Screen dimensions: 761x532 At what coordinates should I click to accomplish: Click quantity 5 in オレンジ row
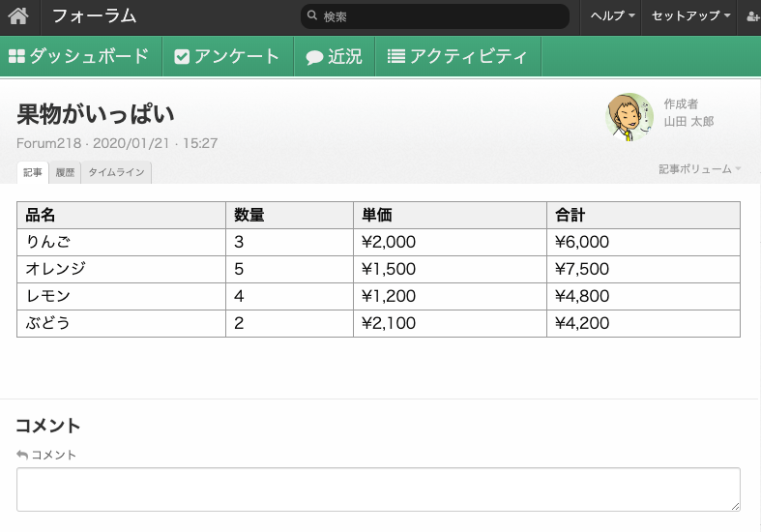click(290, 270)
